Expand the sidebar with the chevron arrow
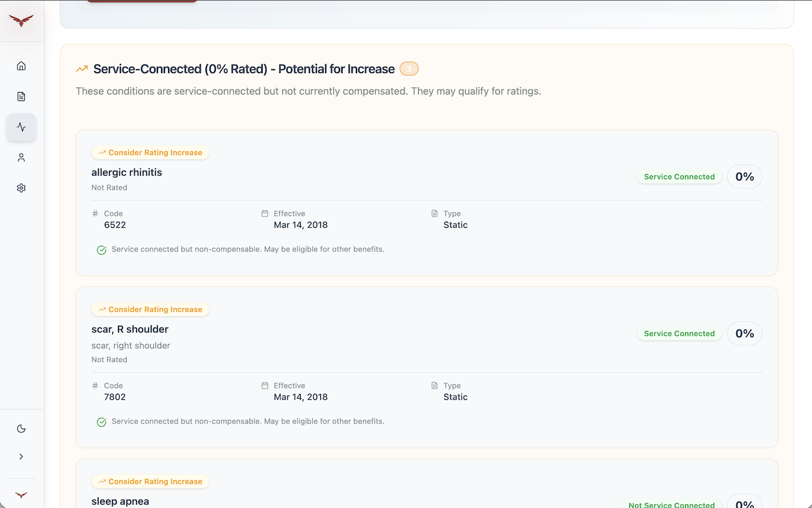The height and width of the screenshot is (508, 812). (x=21, y=457)
